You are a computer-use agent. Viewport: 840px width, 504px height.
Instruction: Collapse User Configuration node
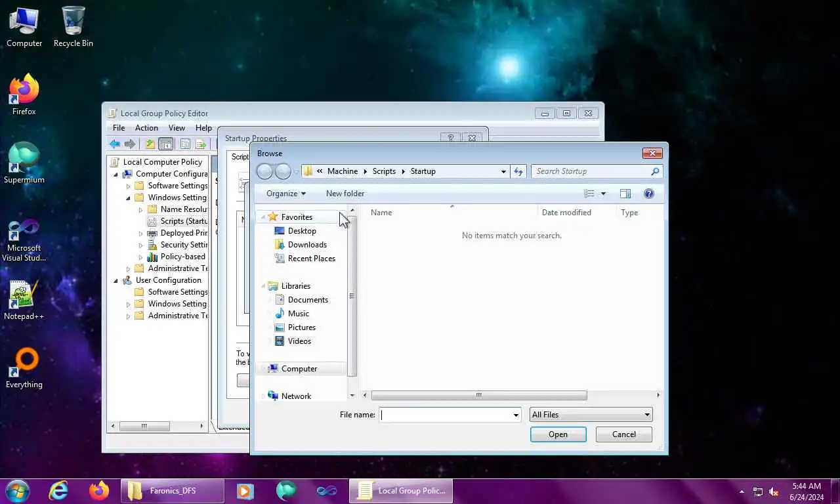tap(116, 280)
